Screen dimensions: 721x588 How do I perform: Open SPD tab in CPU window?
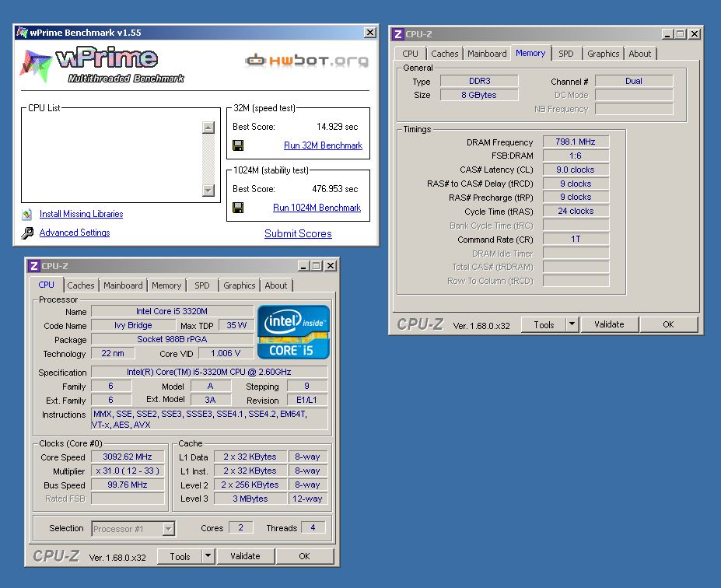point(202,285)
